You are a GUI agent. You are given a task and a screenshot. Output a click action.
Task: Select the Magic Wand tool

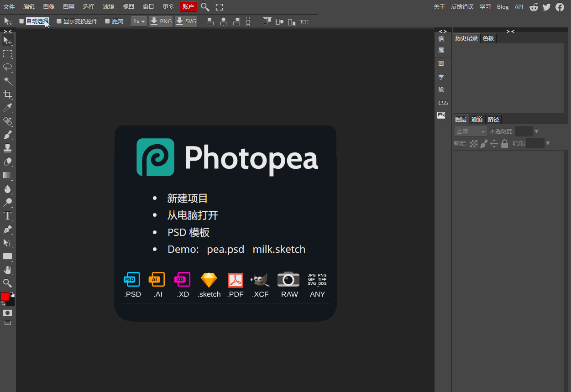point(8,81)
